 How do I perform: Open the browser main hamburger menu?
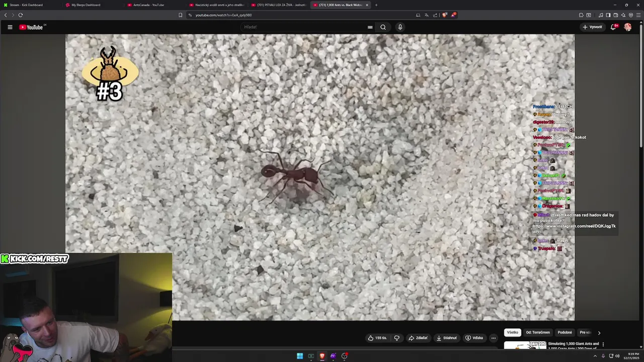point(639,15)
